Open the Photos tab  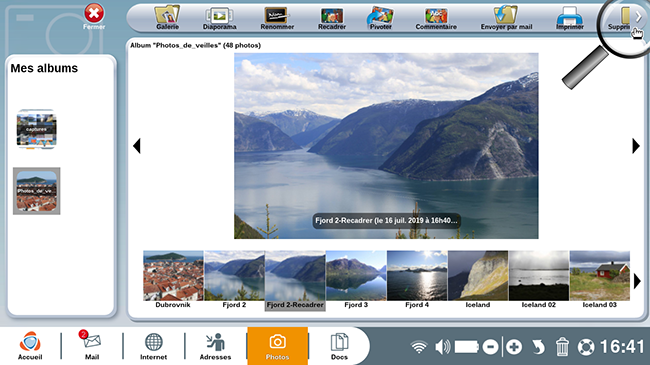click(277, 346)
